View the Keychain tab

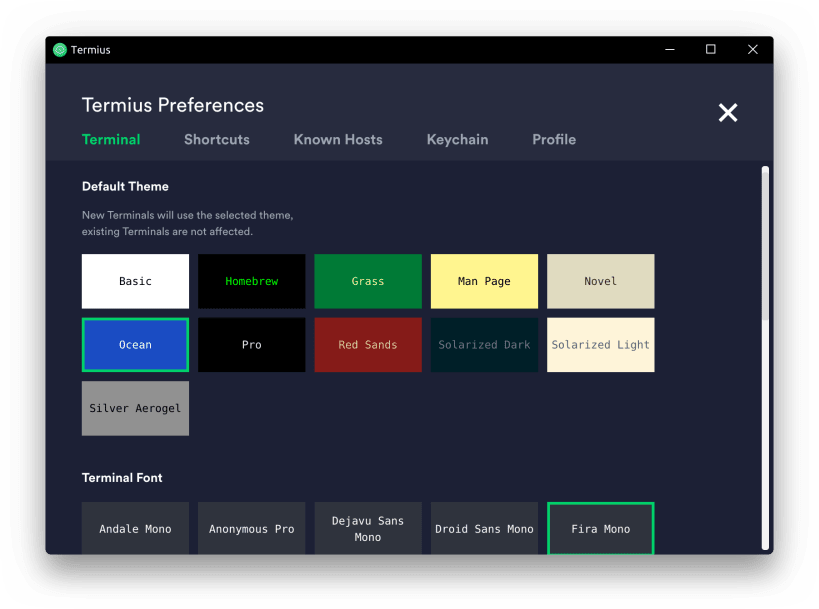pyautogui.click(x=457, y=140)
